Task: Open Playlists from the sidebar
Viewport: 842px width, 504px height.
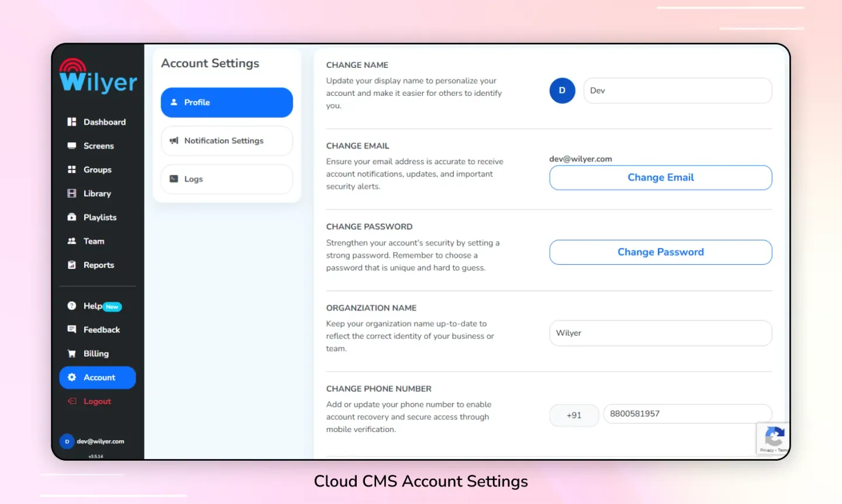Action: (x=97, y=217)
